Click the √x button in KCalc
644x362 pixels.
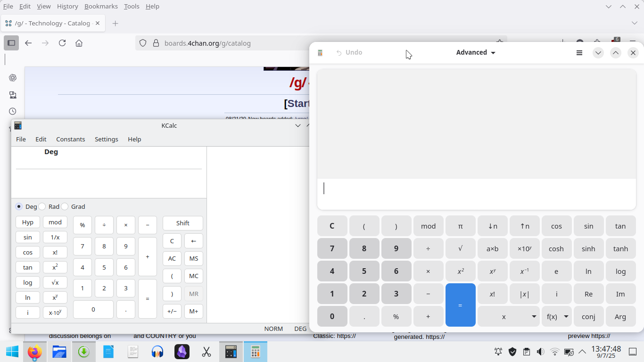55,282
